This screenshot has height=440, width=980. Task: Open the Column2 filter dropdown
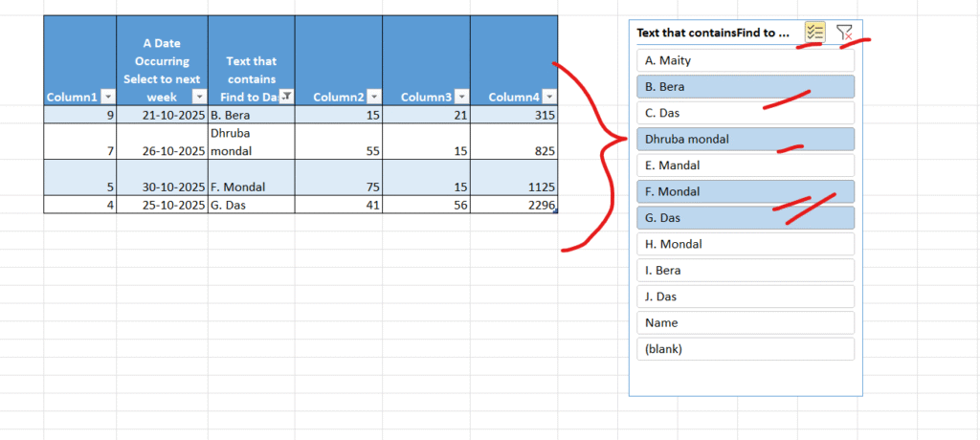(x=373, y=97)
